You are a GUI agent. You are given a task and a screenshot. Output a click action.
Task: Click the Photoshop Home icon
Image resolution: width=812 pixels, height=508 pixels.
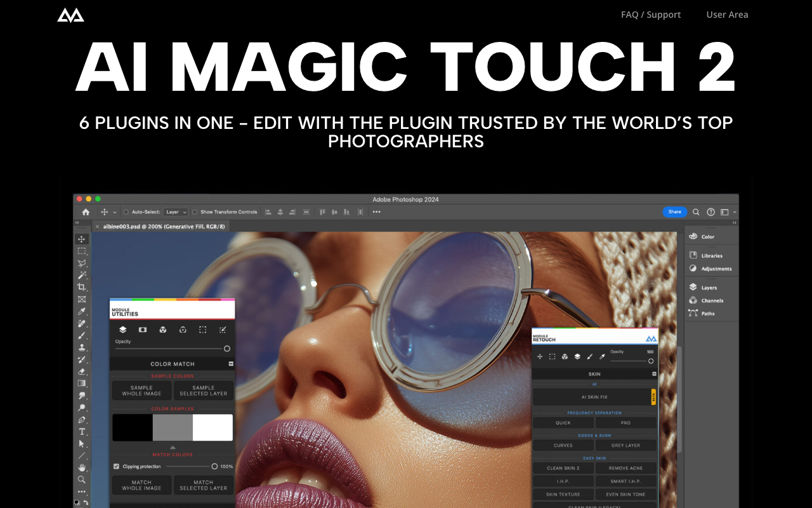click(86, 212)
